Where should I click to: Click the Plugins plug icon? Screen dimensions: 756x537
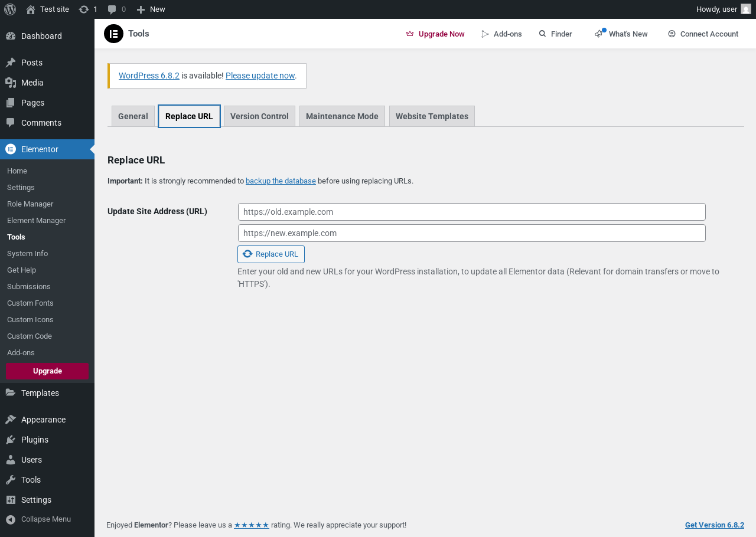11,440
